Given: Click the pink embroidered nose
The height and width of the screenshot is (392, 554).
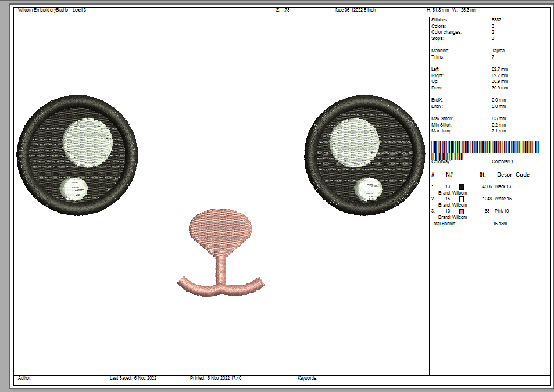Looking at the screenshot, I should pyautogui.click(x=221, y=231).
